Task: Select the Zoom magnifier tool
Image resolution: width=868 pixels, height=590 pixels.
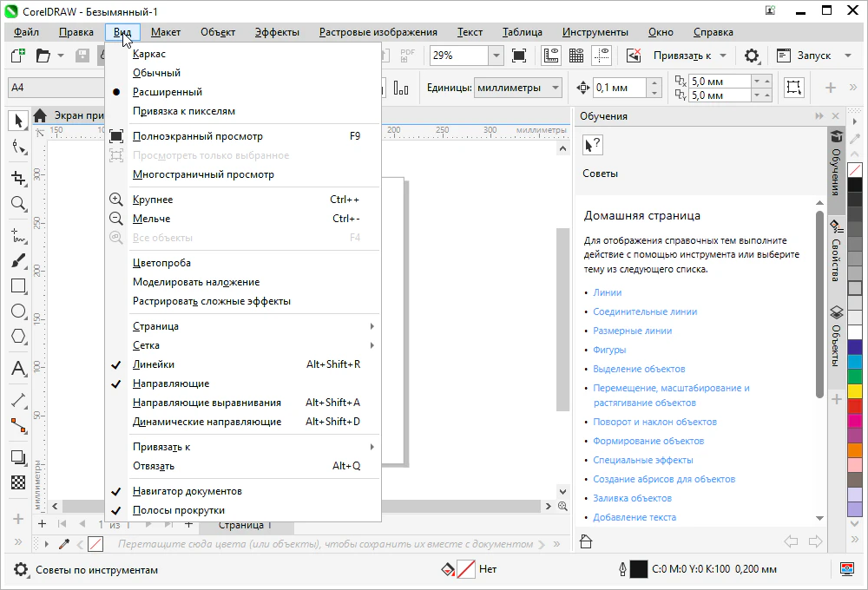Action: (17, 204)
